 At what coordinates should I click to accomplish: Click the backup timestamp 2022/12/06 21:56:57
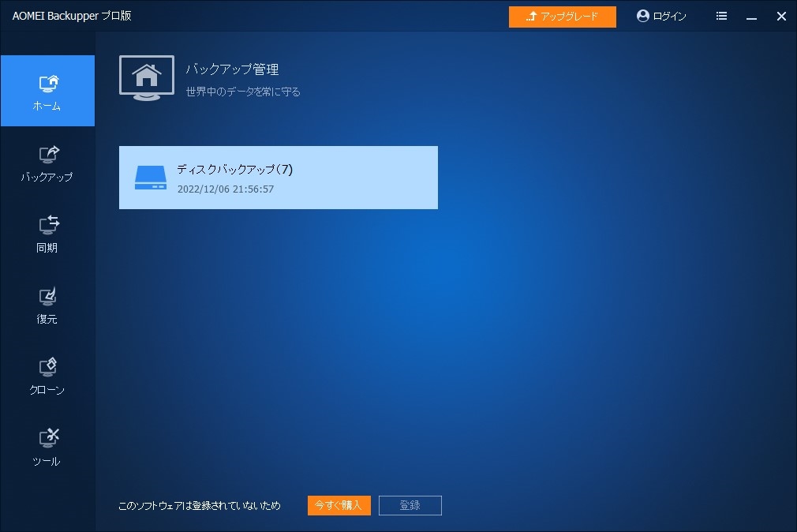[x=226, y=189]
